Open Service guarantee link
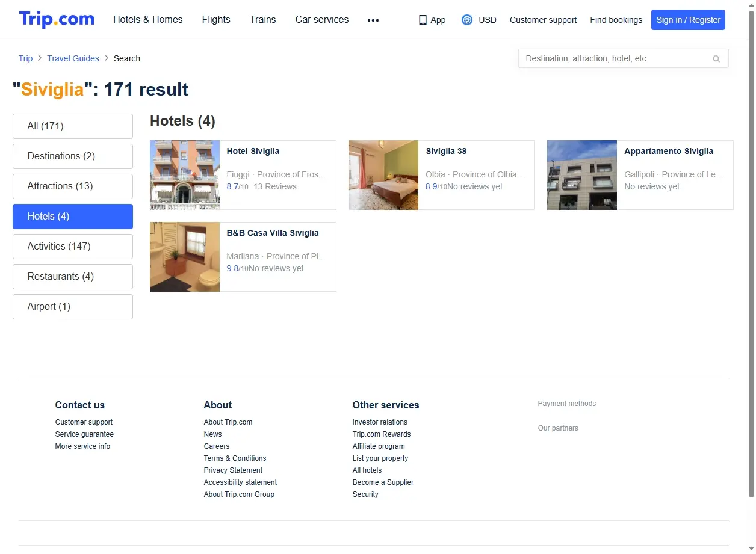 click(x=84, y=434)
